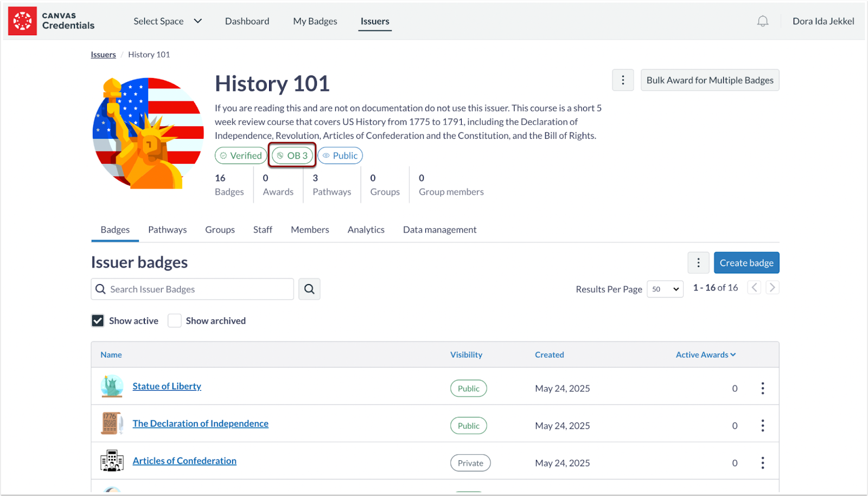
Task: Click the 0 Groups stat
Action: click(385, 185)
